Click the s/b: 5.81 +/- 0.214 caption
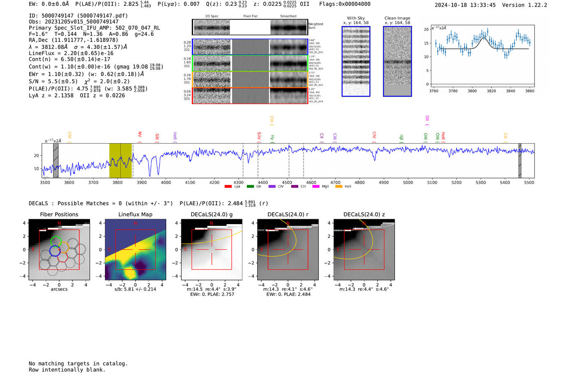The height and width of the screenshot is (392, 576). pyautogui.click(x=135, y=289)
